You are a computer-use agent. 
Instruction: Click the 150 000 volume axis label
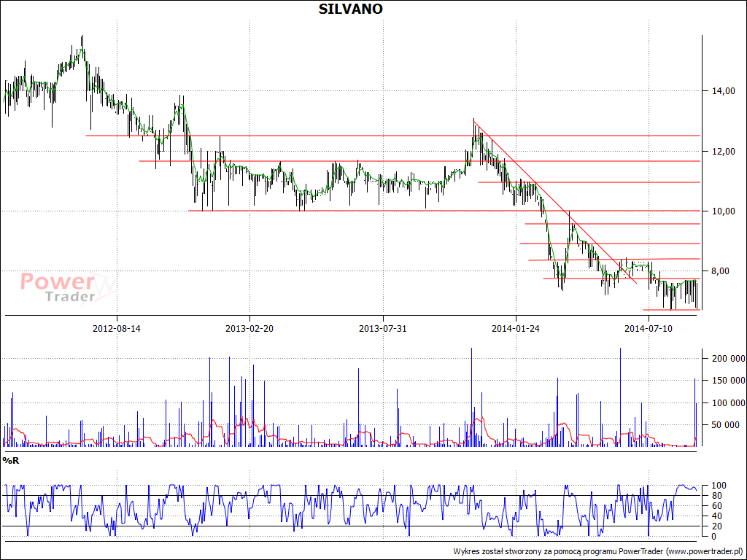728,381
